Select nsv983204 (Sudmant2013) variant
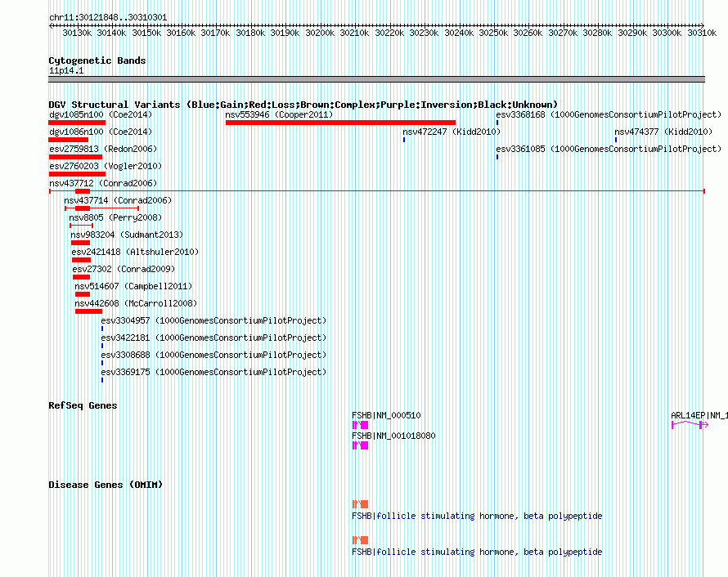728x577 pixels. (x=127, y=235)
